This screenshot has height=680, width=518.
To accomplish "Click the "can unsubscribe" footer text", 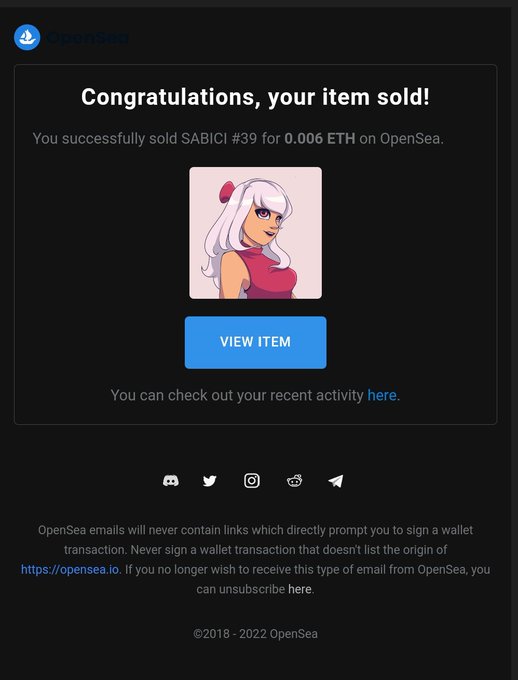I will (240, 589).
